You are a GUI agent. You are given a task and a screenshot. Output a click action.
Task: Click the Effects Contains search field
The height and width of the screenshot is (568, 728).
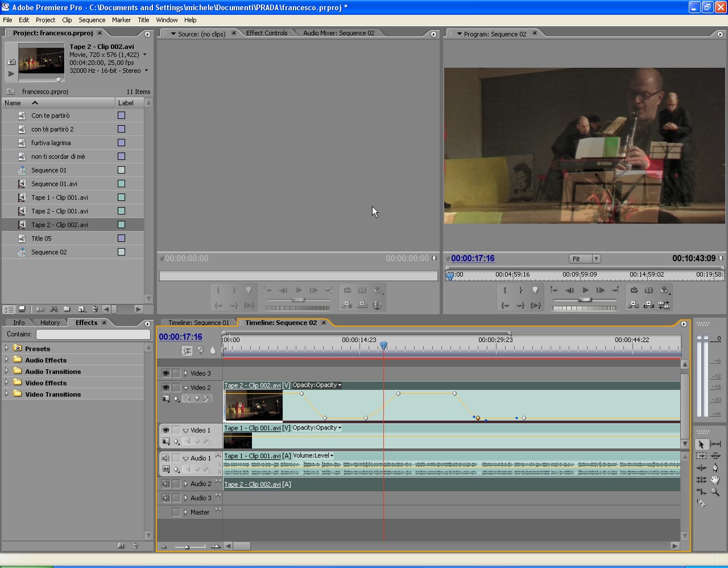93,334
